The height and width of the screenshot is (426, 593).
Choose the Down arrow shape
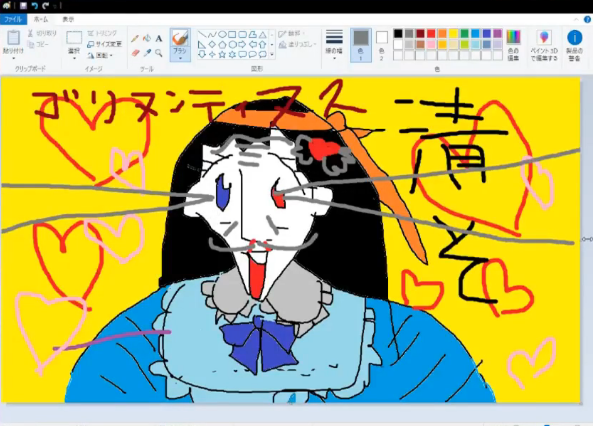pos(202,54)
